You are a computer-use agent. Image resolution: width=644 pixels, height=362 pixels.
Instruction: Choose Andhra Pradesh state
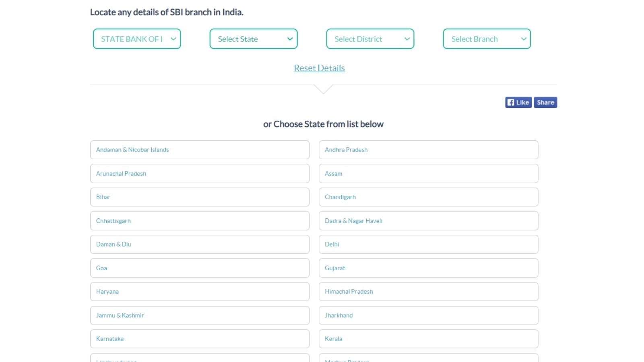click(x=429, y=150)
